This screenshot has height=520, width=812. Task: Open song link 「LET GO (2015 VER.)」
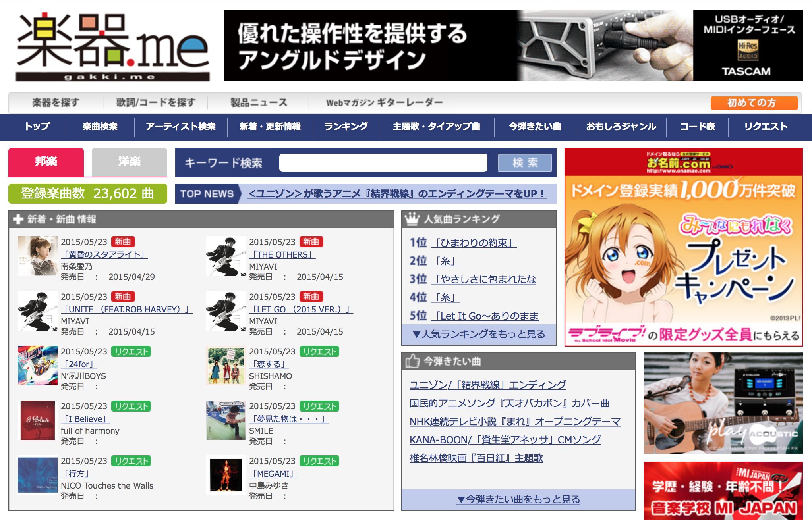301,309
